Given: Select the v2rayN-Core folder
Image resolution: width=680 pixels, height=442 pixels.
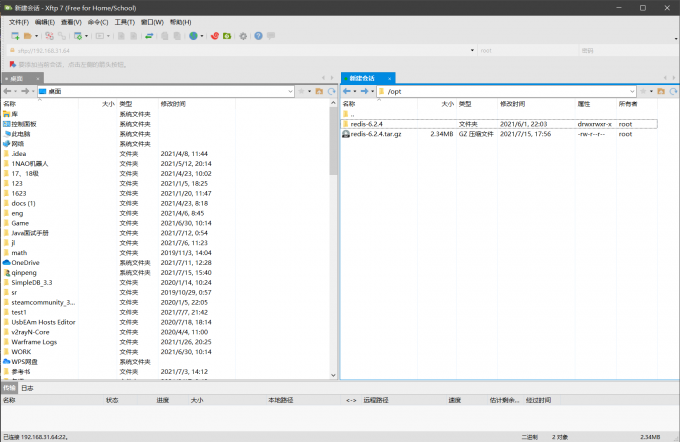Looking at the screenshot, I should (x=30, y=332).
